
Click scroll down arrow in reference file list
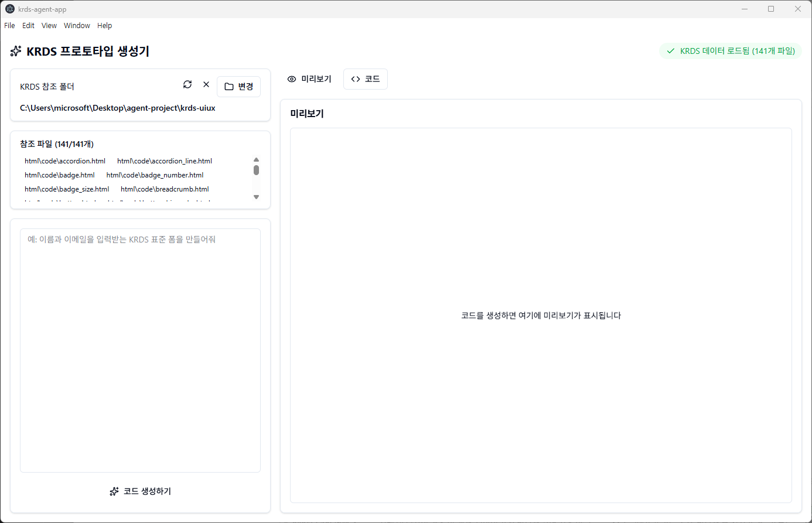(256, 197)
